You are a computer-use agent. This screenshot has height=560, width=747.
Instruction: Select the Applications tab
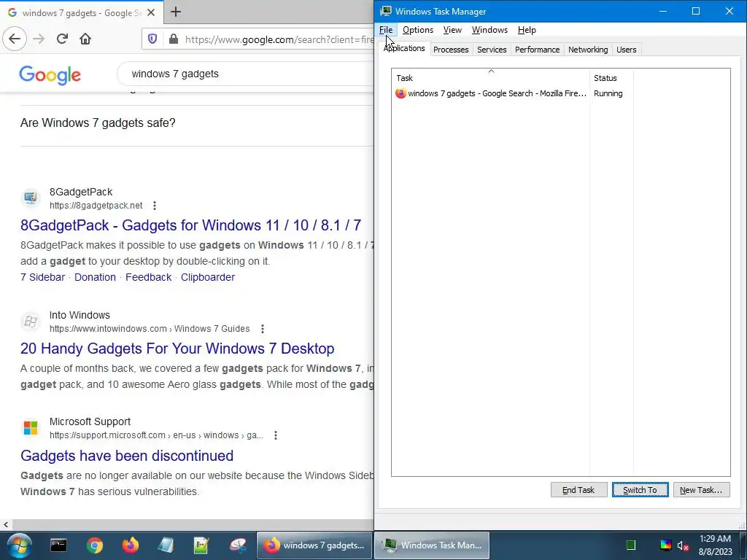[x=404, y=49]
